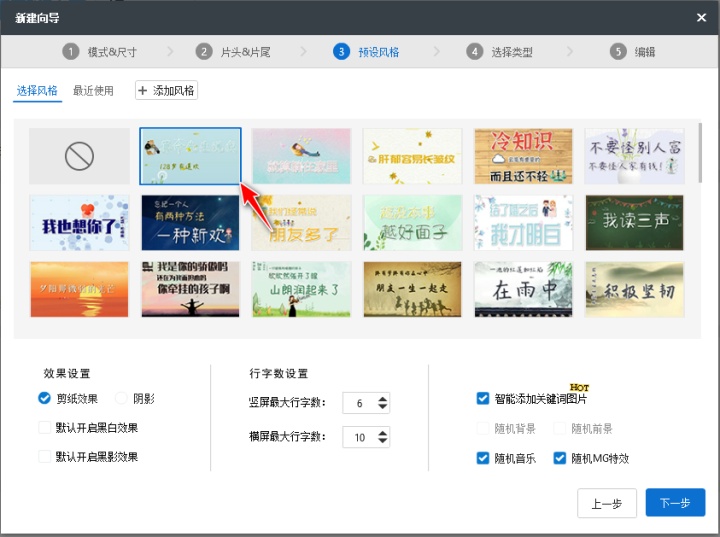Toggle 智能添加关键词图片 checkbox
Screen dimensions: 720x537
pos(483,398)
